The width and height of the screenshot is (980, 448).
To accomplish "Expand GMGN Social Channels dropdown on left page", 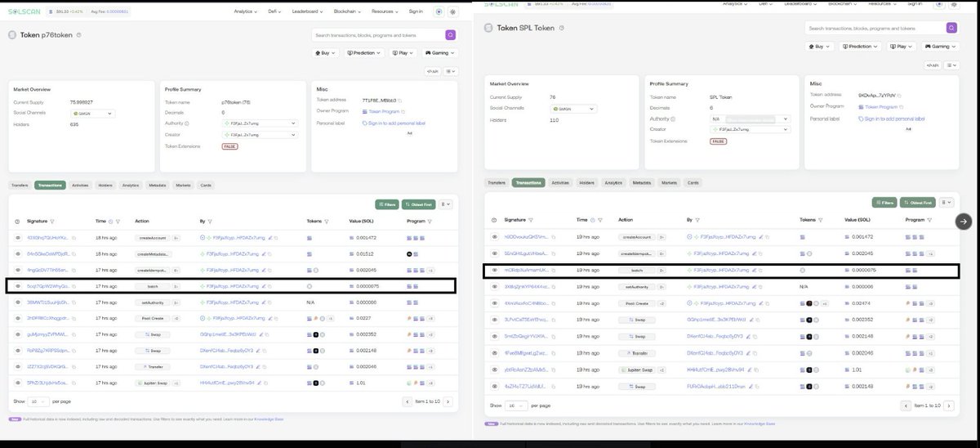I will coord(92,114).
